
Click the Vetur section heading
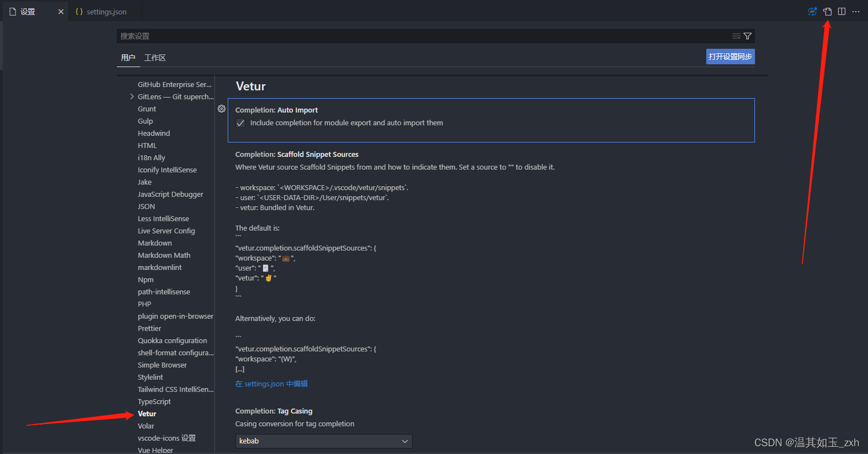[251, 86]
